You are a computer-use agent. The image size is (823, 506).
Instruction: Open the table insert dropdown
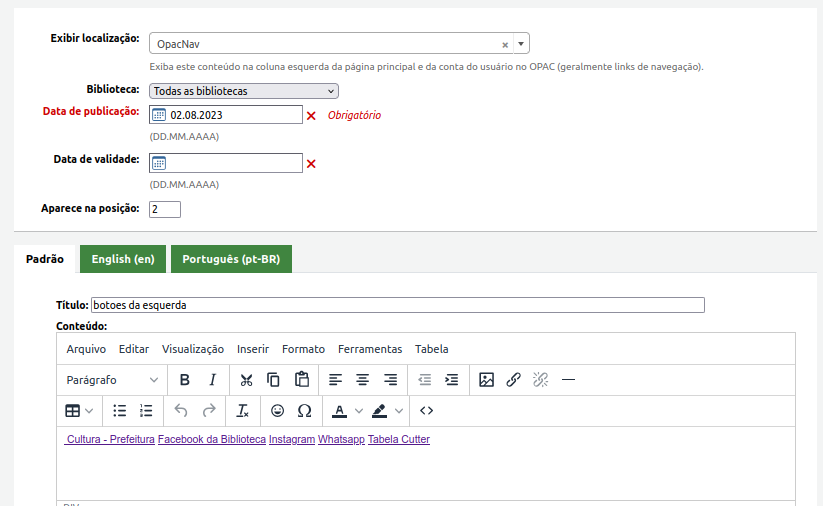pos(79,410)
